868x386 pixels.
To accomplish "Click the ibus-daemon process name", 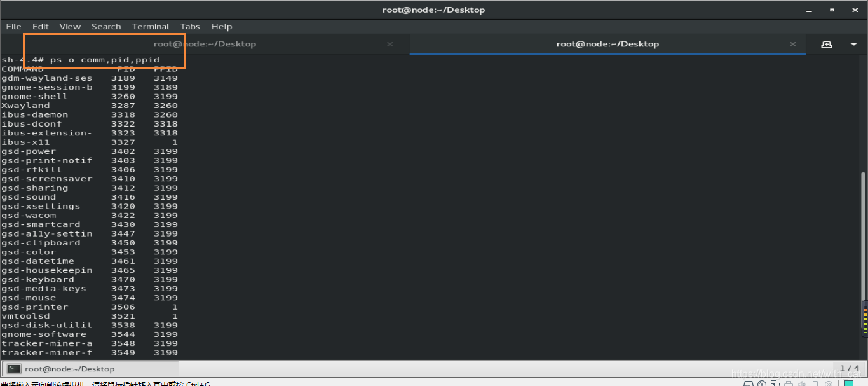I will coord(34,114).
